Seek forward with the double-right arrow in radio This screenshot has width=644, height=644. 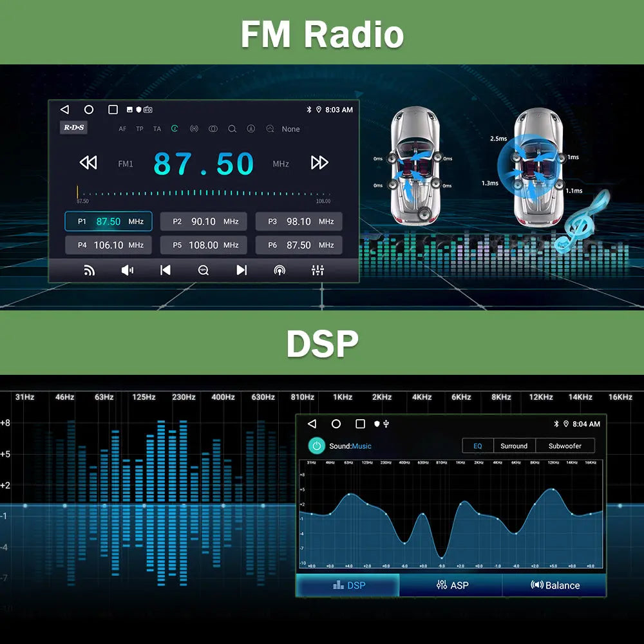point(319,163)
